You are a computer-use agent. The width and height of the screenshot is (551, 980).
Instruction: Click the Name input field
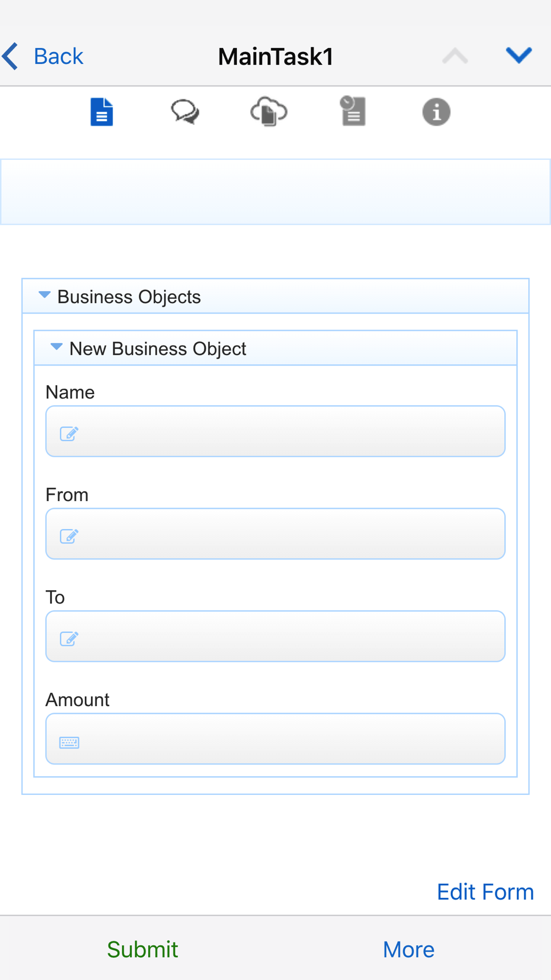[275, 432]
